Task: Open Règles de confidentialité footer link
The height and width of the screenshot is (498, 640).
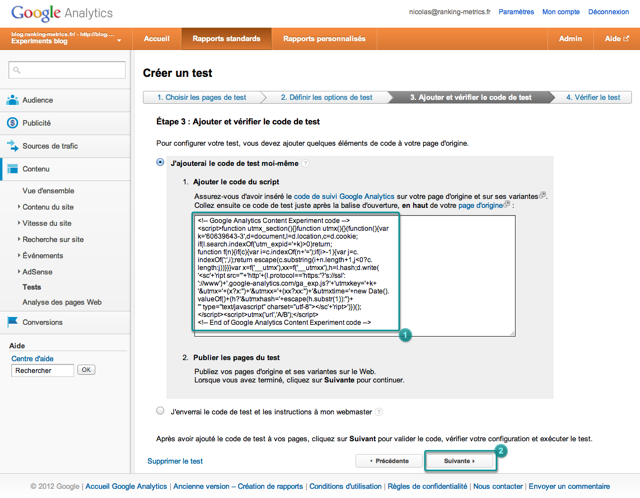Action: click(427, 486)
